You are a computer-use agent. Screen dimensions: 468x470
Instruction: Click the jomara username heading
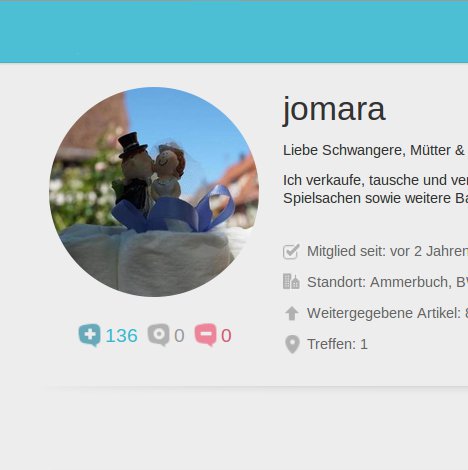coord(334,110)
